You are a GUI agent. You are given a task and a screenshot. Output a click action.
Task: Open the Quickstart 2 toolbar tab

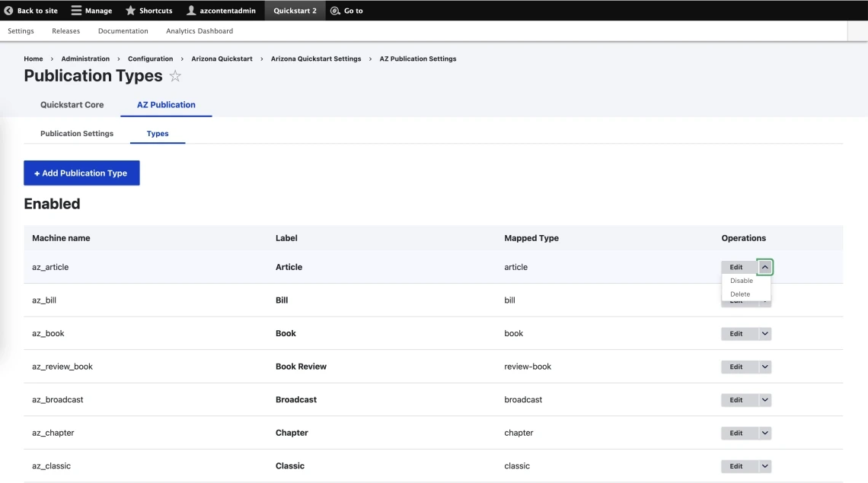(295, 11)
